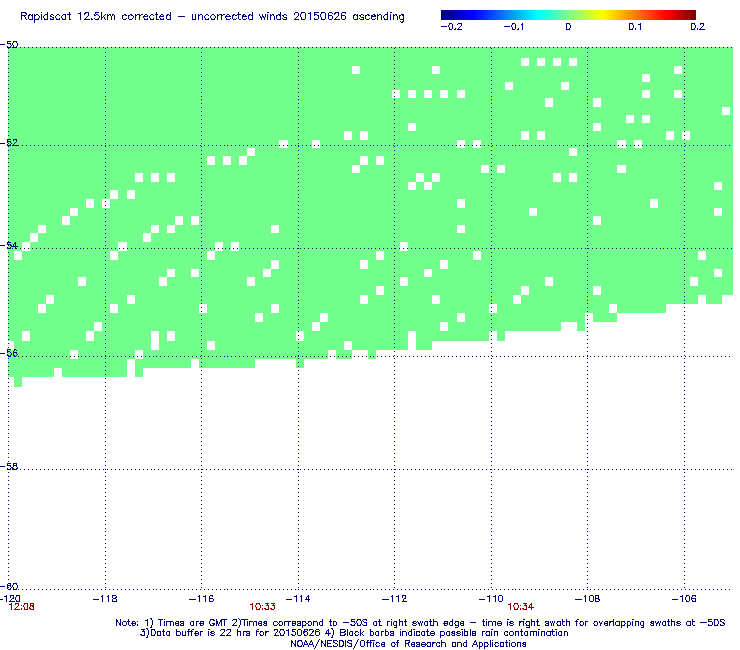Click the color scale bar legend
Screen dimensions: 740x650
point(568,15)
